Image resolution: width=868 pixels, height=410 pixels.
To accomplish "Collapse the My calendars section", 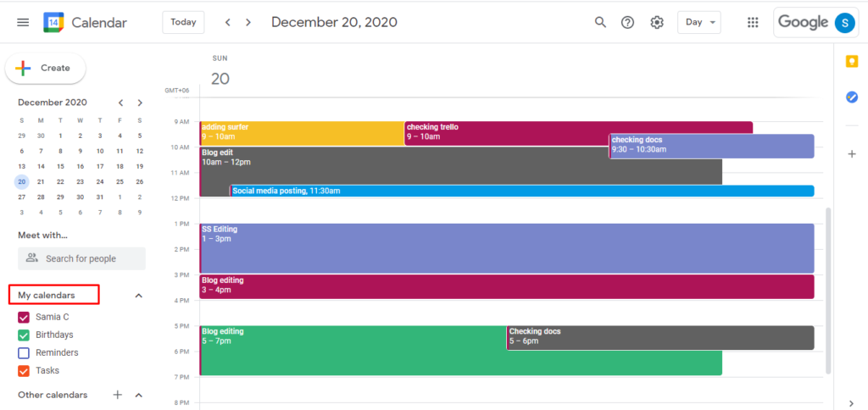I will click(x=139, y=296).
